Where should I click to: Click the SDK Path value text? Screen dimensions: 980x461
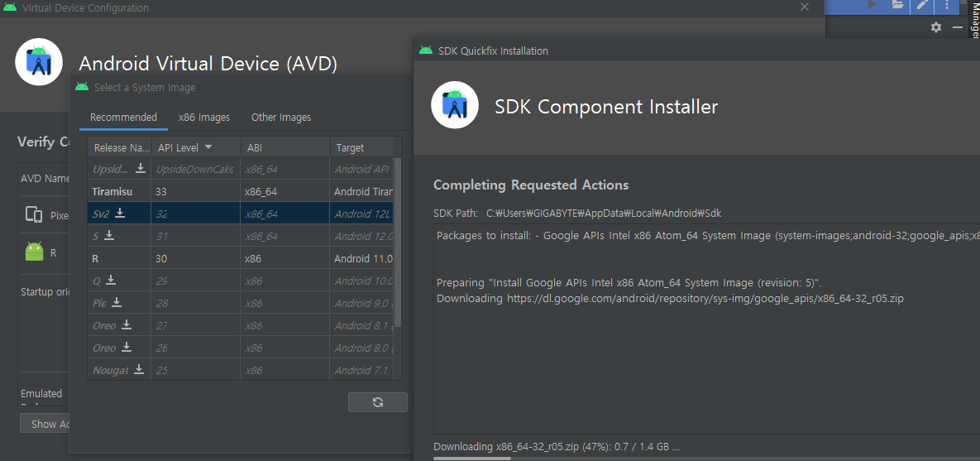604,214
